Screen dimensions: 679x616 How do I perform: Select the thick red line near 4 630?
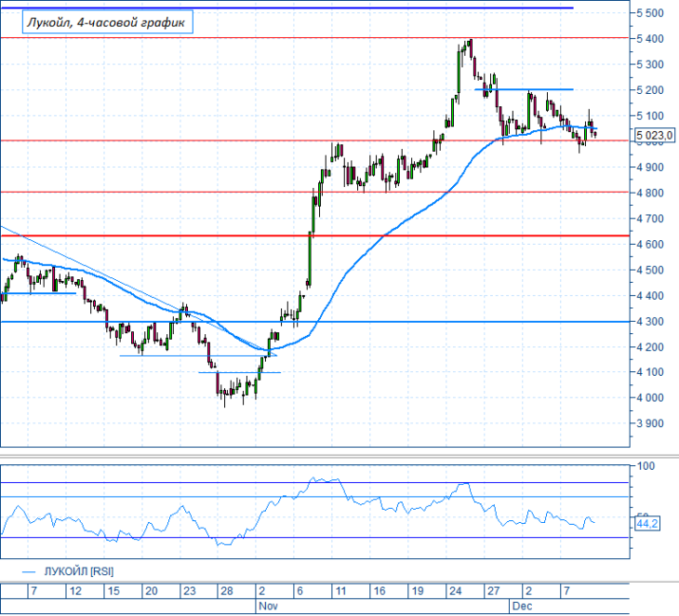[314, 235]
